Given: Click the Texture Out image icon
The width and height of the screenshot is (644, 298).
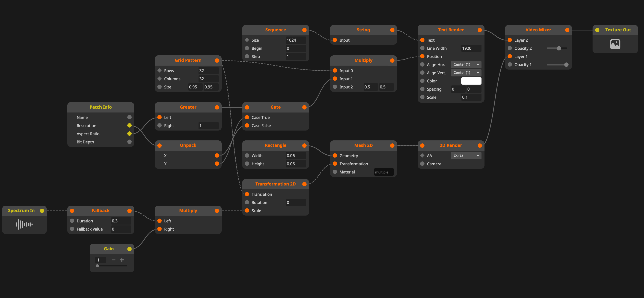Looking at the screenshot, I should pos(615,44).
